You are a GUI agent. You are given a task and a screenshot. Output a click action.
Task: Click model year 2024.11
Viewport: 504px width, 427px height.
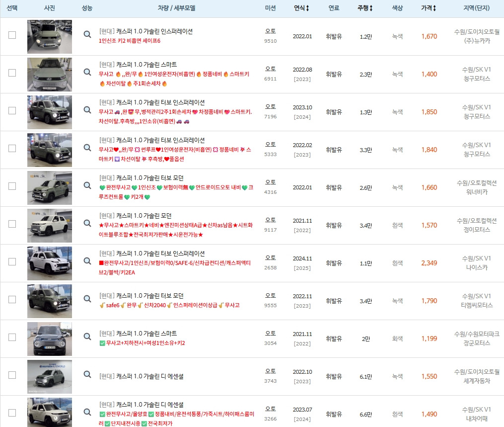302,258
